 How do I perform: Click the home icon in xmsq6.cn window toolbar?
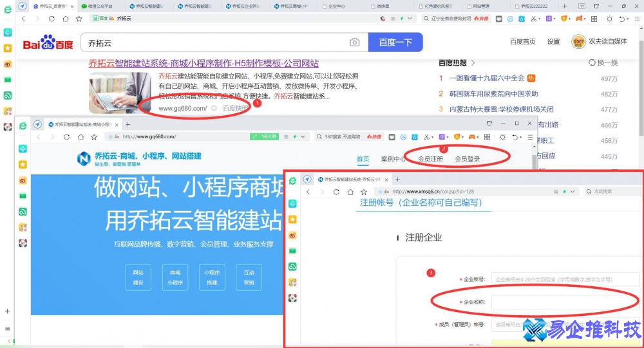click(x=350, y=192)
